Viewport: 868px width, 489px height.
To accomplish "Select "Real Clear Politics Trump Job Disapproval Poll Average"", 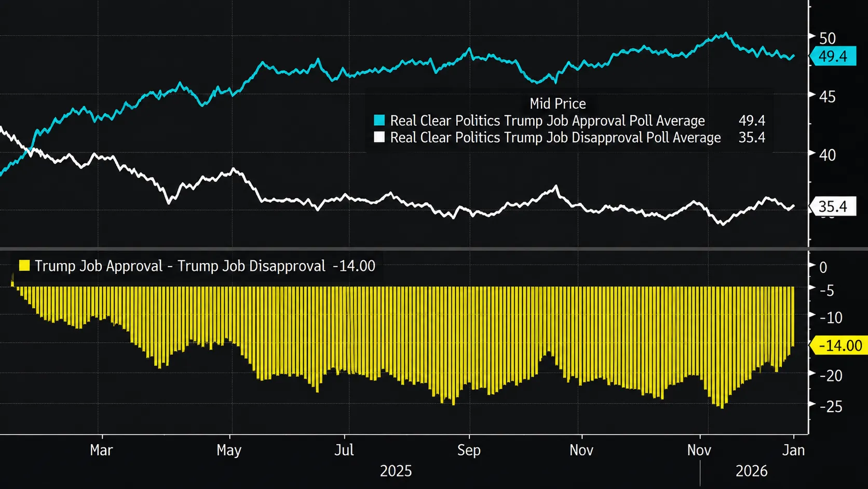I will click(555, 137).
